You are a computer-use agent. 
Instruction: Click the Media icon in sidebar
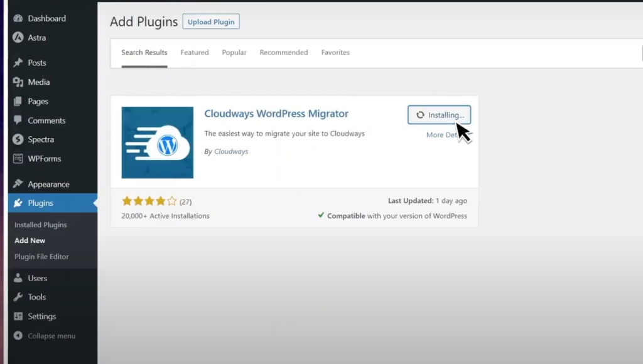click(18, 82)
